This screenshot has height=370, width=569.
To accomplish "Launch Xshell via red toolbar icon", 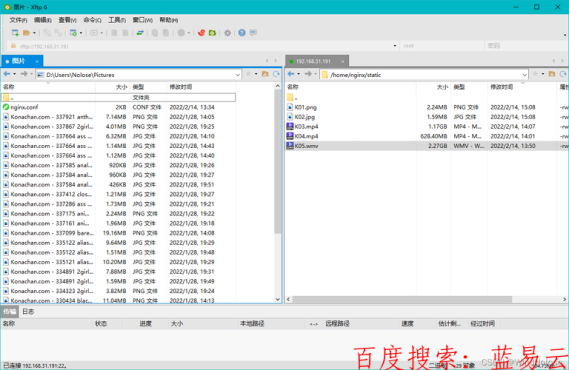I will point(201,33).
